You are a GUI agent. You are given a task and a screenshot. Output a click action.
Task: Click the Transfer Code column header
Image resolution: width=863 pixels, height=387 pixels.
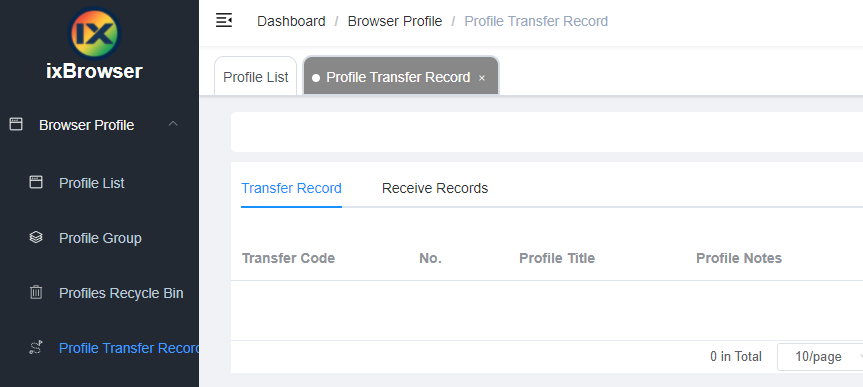288,258
